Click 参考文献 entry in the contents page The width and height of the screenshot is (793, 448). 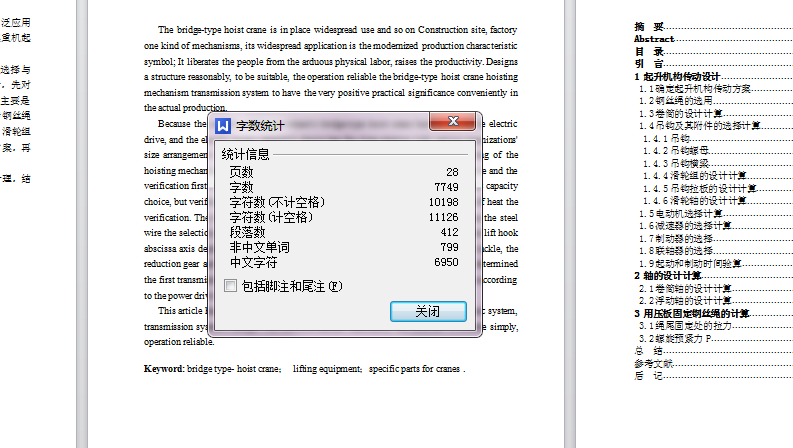tap(713, 363)
